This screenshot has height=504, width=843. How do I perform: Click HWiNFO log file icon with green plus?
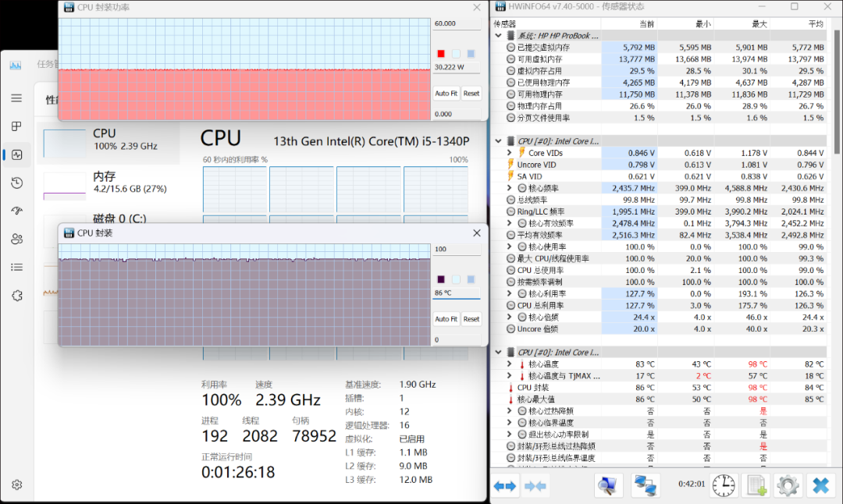(755, 485)
